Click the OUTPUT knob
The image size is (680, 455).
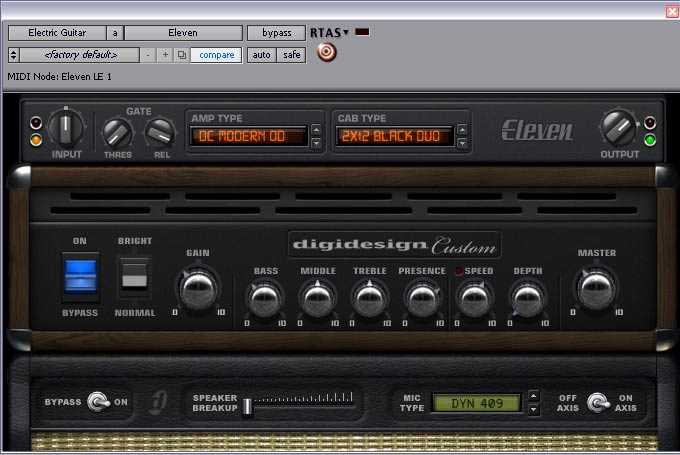click(x=618, y=128)
